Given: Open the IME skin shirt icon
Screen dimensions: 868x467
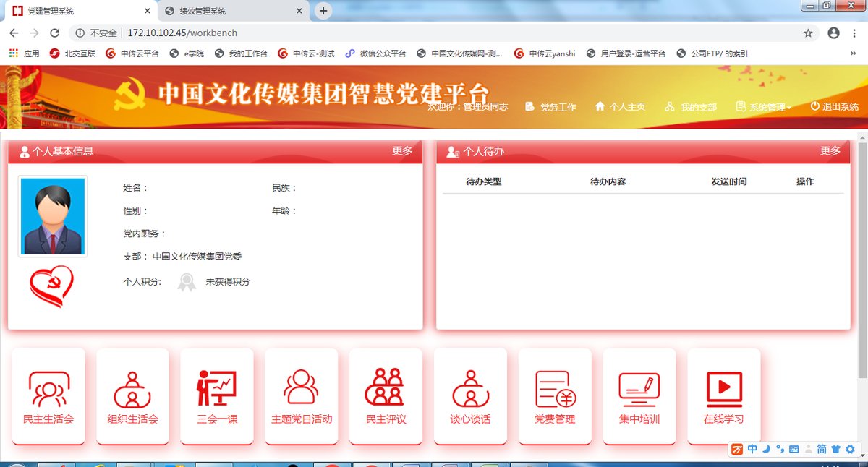Looking at the screenshot, I should click(835, 449).
